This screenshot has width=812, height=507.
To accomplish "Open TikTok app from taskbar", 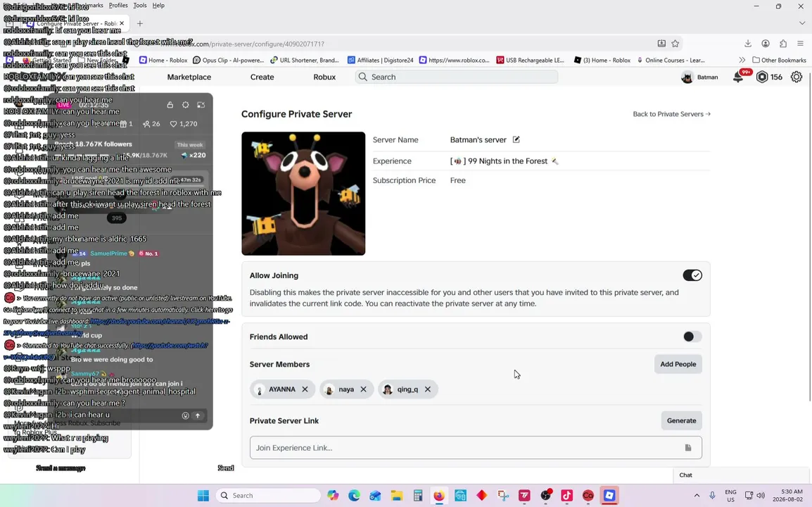I will coord(566,496).
